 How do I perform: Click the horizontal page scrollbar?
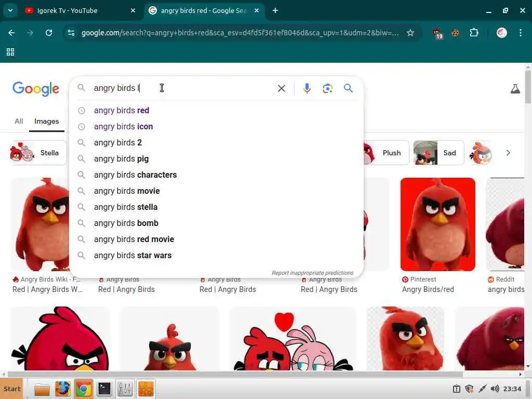[x=235, y=374]
